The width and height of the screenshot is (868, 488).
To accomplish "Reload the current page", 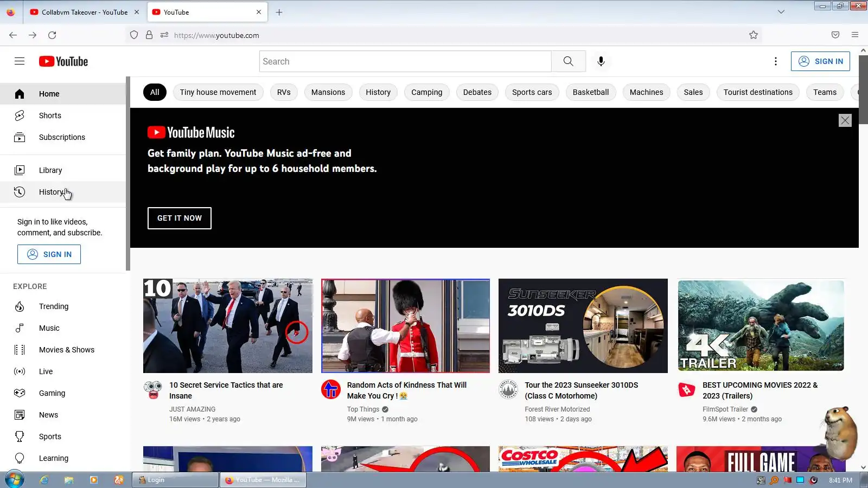I will point(52,35).
